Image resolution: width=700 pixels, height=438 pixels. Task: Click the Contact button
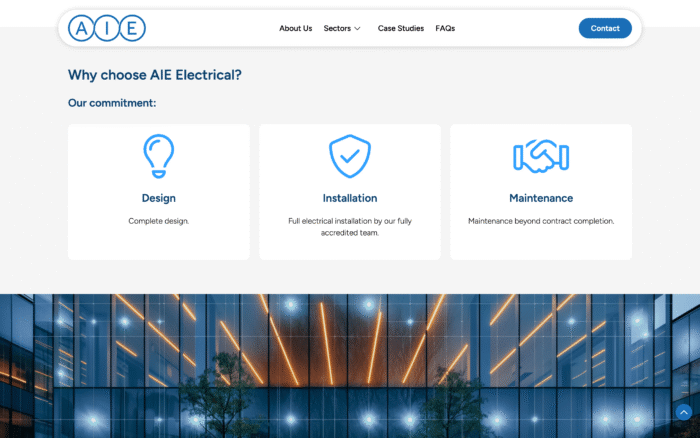tap(605, 28)
